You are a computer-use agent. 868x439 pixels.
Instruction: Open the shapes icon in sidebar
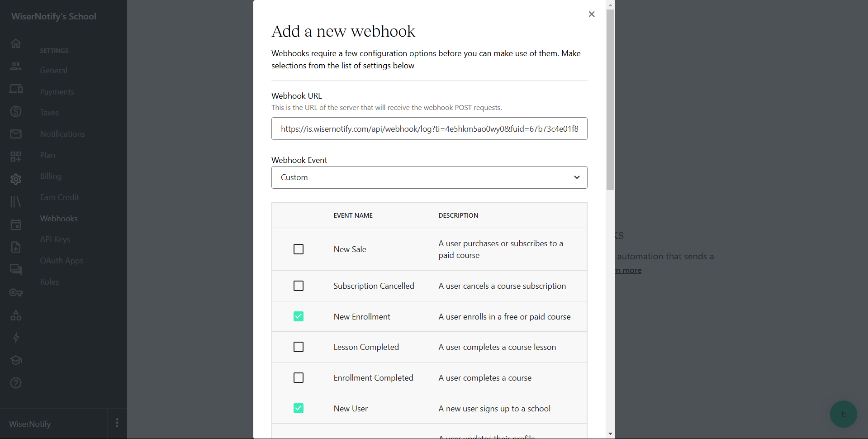[16, 315]
